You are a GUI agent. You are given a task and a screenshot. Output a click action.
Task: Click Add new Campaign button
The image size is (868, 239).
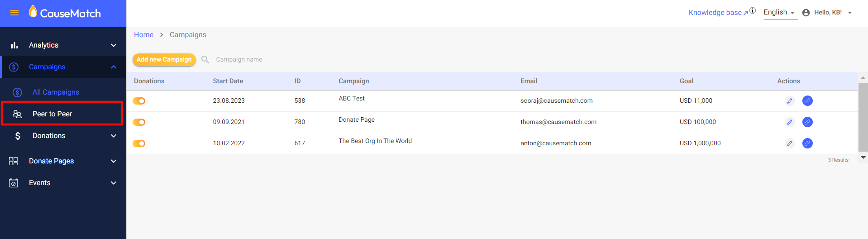pos(164,60)
